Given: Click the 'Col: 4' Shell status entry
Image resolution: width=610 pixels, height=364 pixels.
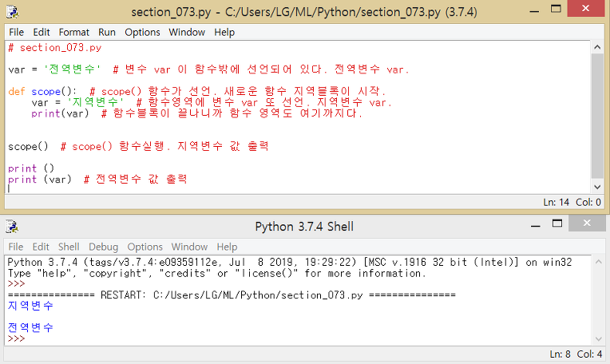Looking at the screenshot, I should [x=589, y=354].
